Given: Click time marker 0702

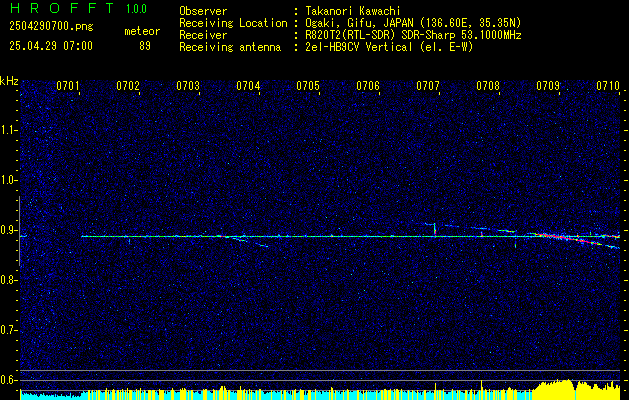Looking at the screenshot, I should point(128,85).
